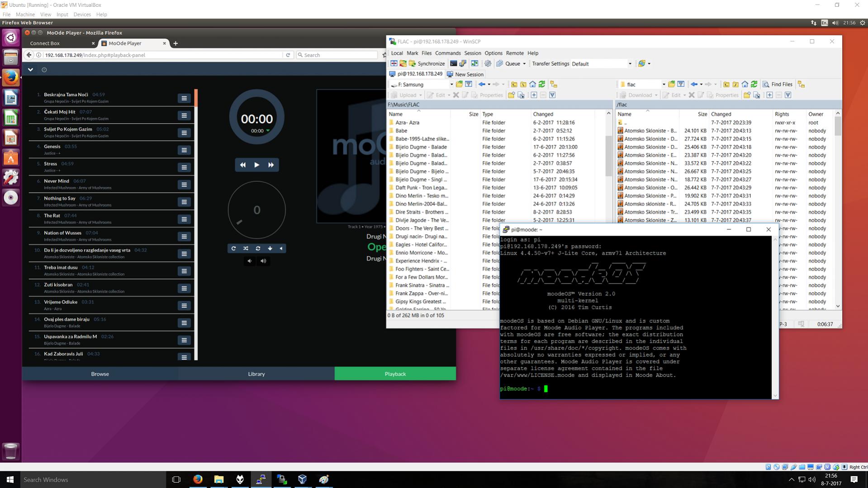Toggle shuffle (random) playback in MoOde

pyautogui.click(x=246, y=248)
